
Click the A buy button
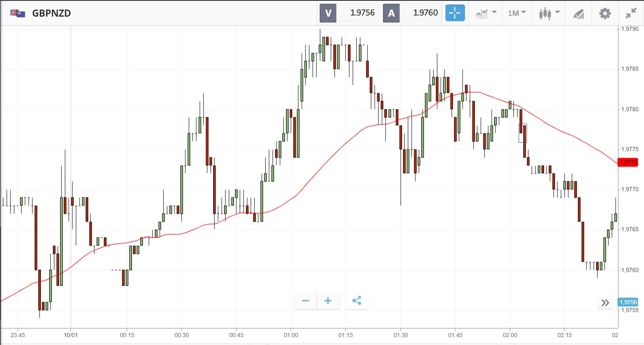coord(391,13)
